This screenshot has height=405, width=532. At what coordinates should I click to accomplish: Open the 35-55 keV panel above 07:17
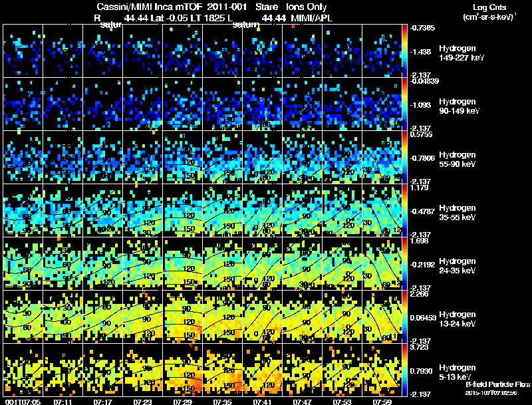coord(103,210)
